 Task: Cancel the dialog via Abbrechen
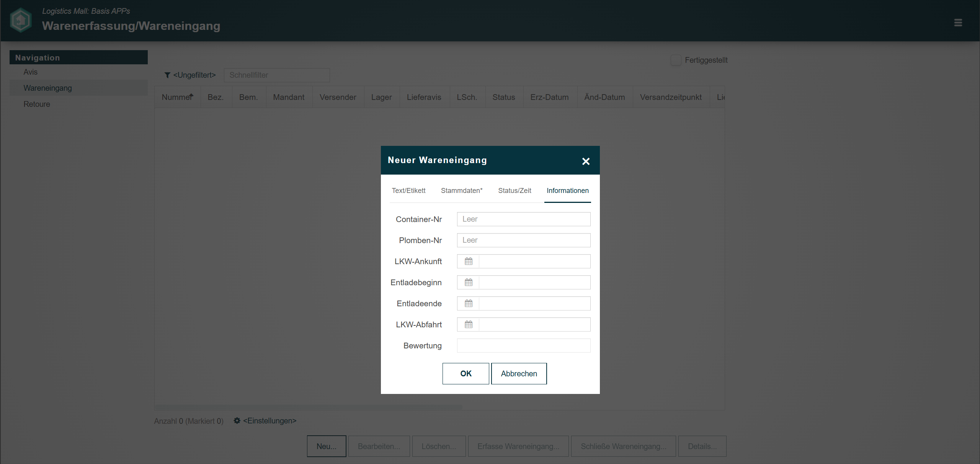tap(519, 374)
